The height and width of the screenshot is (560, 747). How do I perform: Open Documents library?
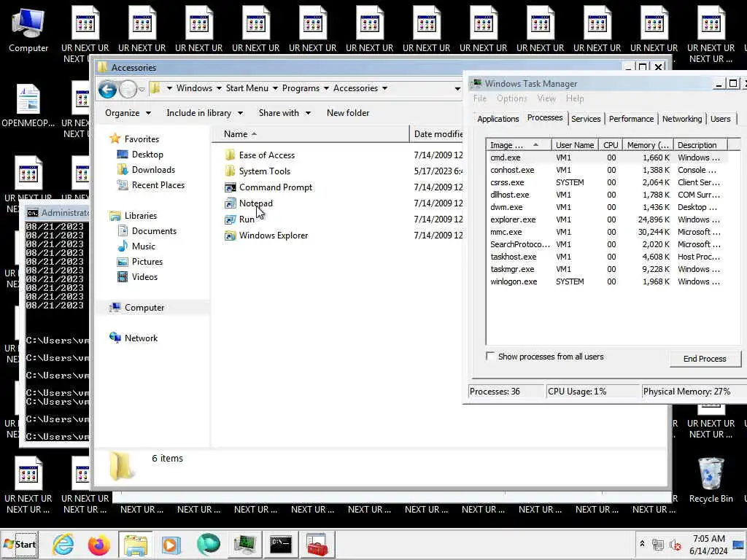[x=147, y=231]
